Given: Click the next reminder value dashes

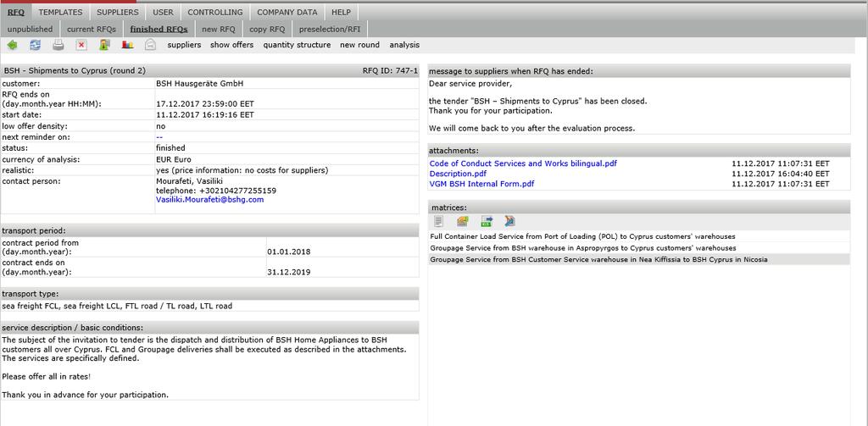Looking at the screenshot, I should (x=159, y=137).
